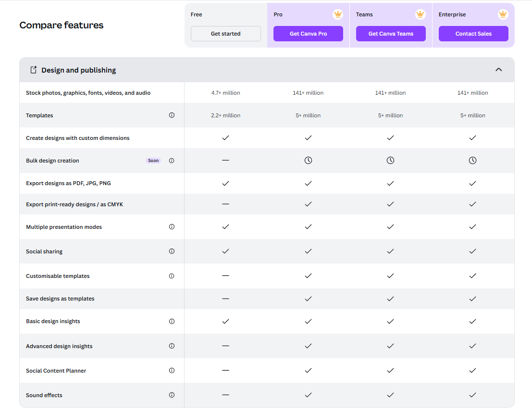
Task: Open info for Advanced design insights
Action: click(172, 346)
